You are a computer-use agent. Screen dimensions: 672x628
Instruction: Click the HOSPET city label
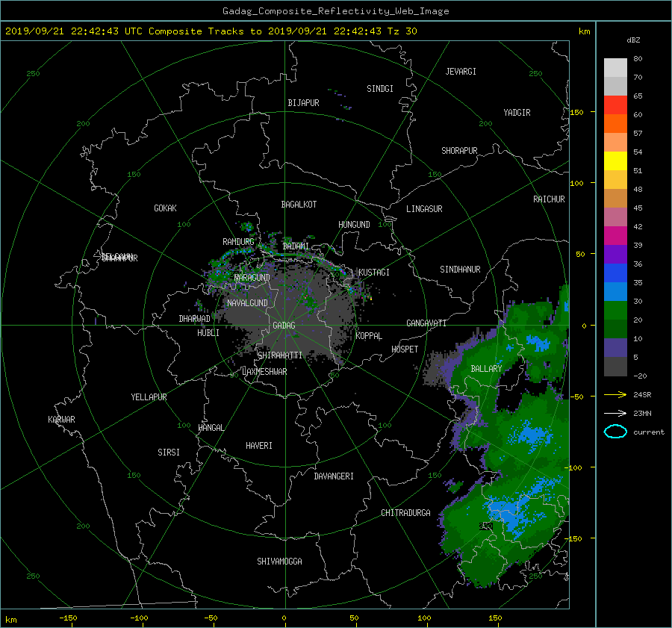coord(405,349)
